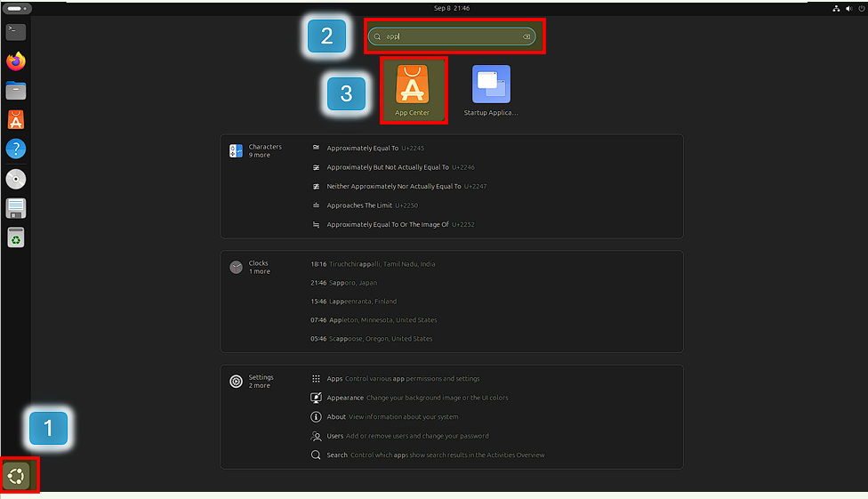Show 2 more Settings results
Screen dimensions: 868x499
click(x=259, y=385)
